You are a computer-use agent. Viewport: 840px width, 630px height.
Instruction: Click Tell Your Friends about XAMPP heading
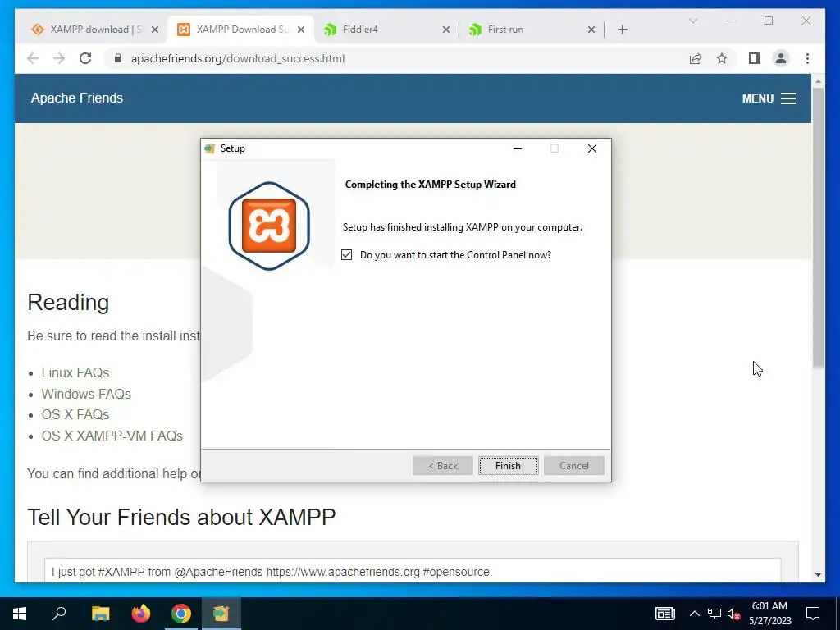click(x=181, y=517)
